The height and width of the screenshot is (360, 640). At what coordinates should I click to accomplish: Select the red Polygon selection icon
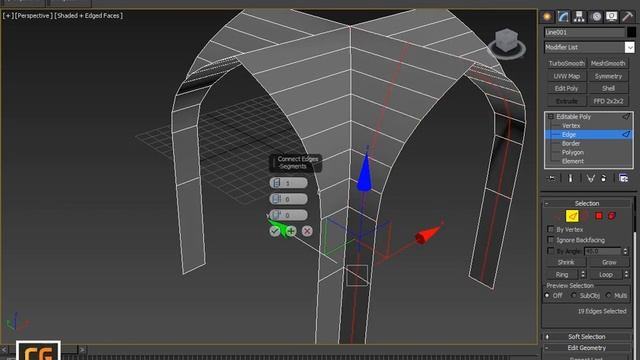(599, 216)
